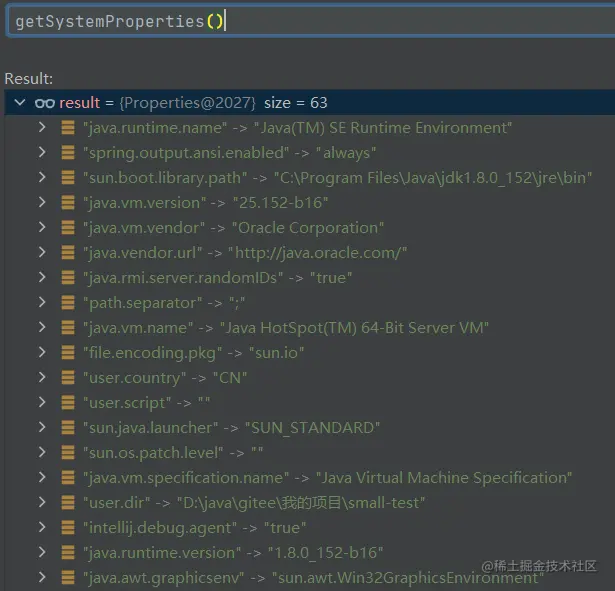Click the entry icon for user.script
Screen dimensions: 615x591
pos(68,403)
